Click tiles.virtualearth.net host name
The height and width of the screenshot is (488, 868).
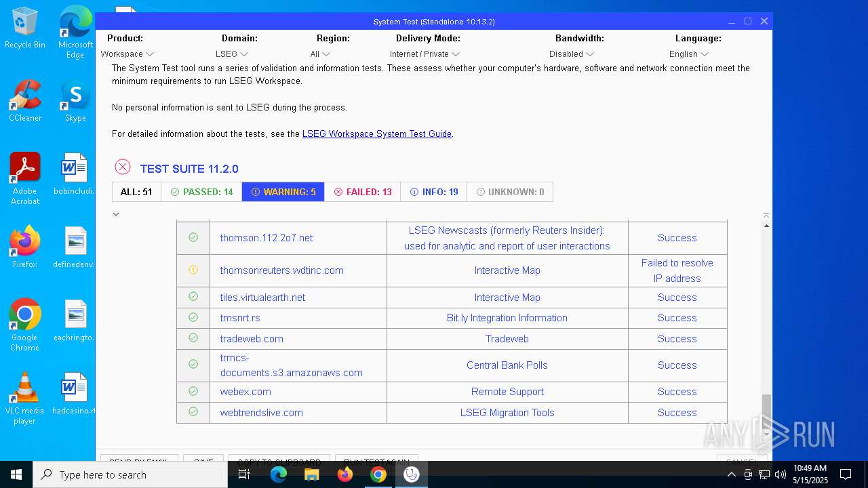(262, 298)
